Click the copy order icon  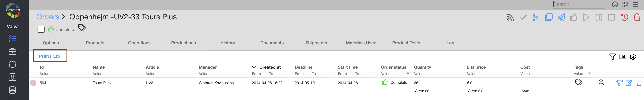tap(549, 18)
